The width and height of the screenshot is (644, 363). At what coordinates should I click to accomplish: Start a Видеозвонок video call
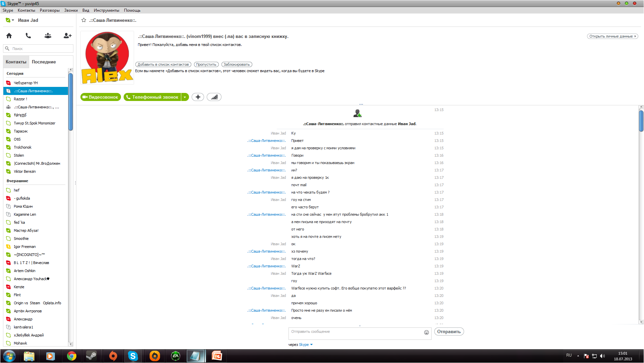[101, 97]
